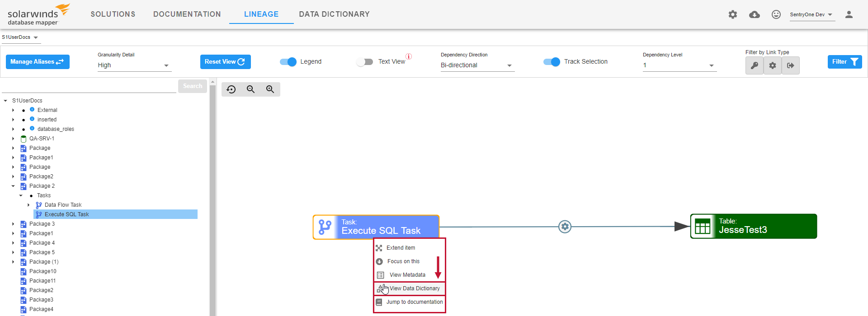Choose Jump to documentation menu entry
The image size is (868, 316).
click(x=409, y=302)
